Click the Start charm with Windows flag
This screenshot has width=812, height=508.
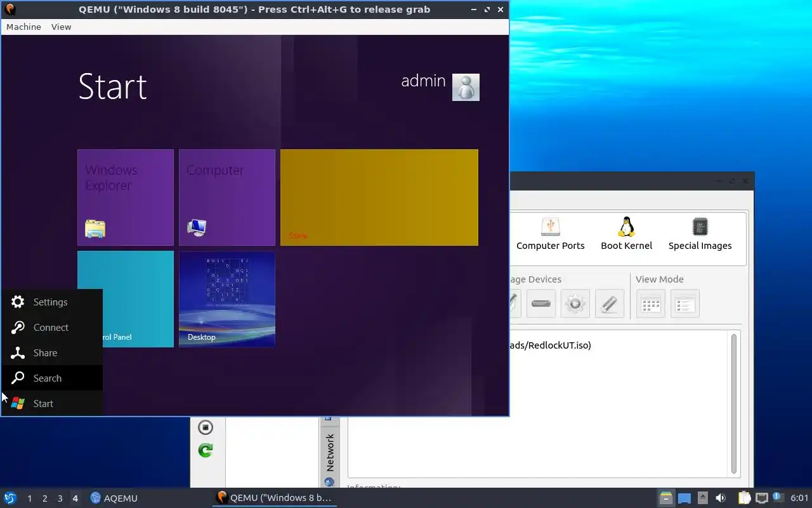51,404
